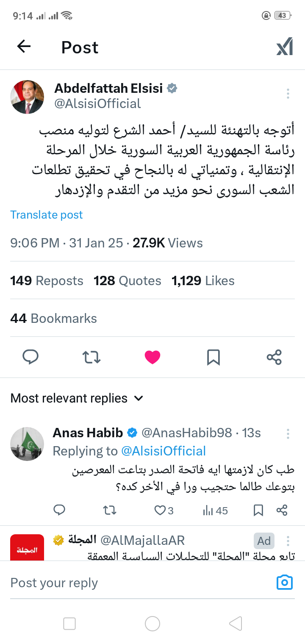305x644 pixels.
Task: View the 128 Quotes list
Action: click(128, 281)
